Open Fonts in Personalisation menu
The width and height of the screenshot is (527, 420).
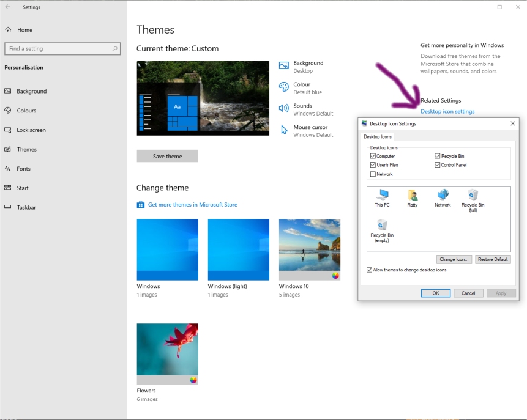(x=23, y=169)
